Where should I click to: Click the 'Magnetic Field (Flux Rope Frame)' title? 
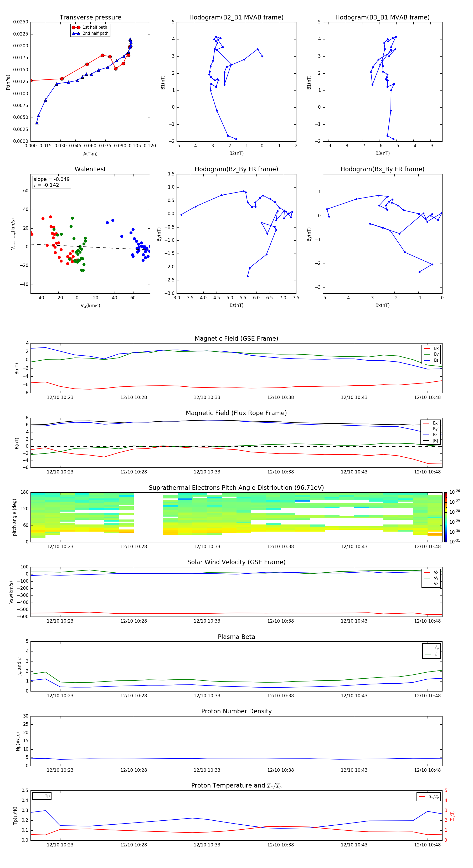coord(236,413)
